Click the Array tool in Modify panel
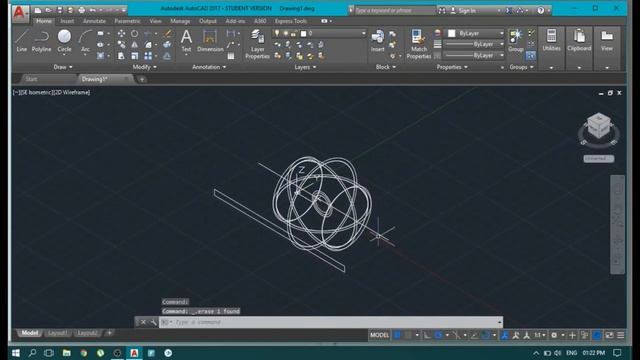 [x=148, y=56]
